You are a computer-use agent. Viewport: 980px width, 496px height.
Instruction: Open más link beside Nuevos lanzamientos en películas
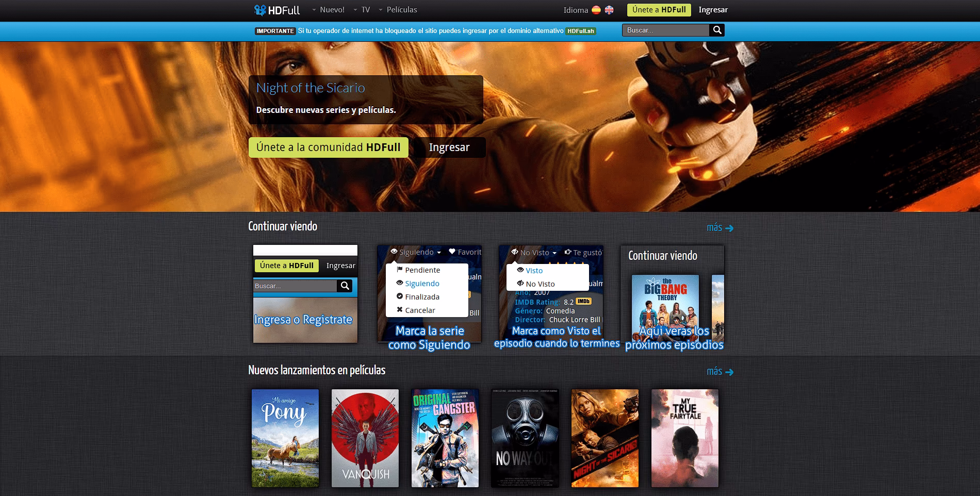point(720,371)
